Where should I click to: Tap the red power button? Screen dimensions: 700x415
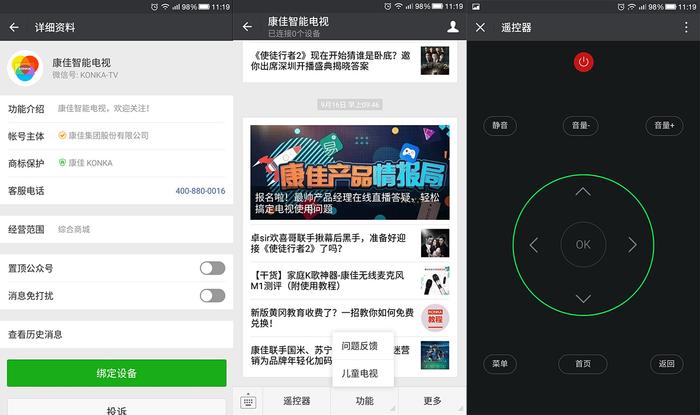click(583, 62)
